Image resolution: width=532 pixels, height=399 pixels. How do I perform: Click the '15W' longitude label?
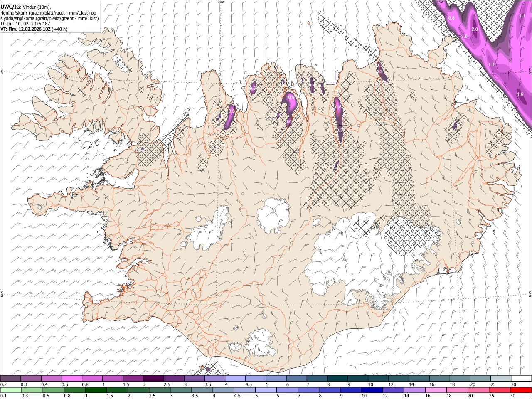click(x=440, y=2)
